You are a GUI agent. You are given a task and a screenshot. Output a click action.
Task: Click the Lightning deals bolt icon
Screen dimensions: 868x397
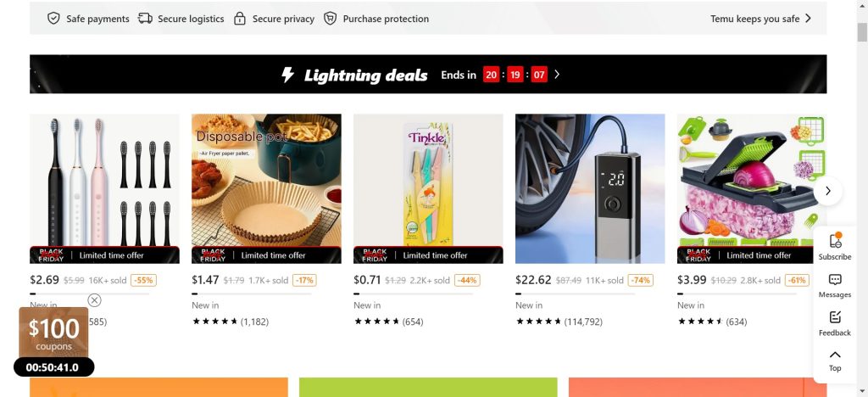tap(288, 75)
